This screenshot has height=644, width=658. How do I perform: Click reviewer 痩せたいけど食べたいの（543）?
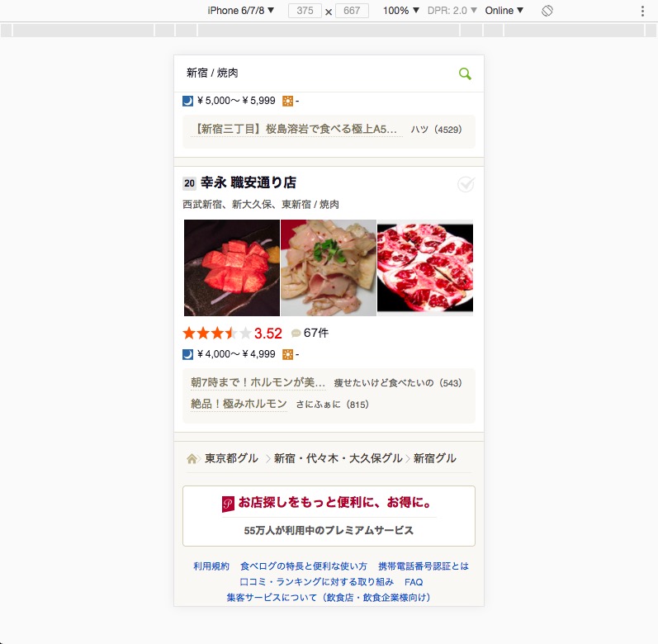[398, 383]
